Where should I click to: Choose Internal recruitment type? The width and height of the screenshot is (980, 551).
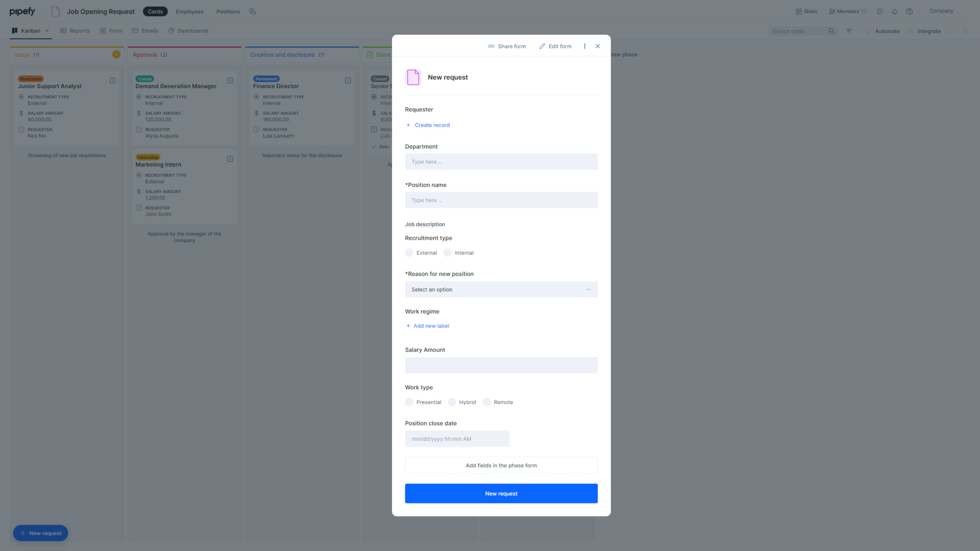click(447, 253)
